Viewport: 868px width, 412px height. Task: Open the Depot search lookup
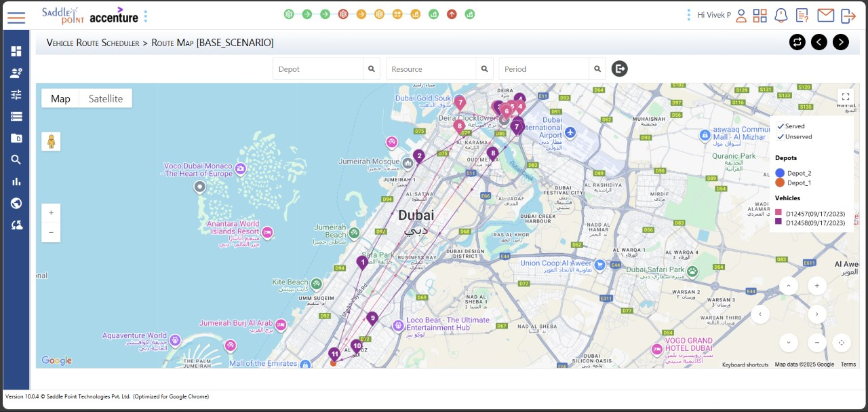[x=372, y=69]
